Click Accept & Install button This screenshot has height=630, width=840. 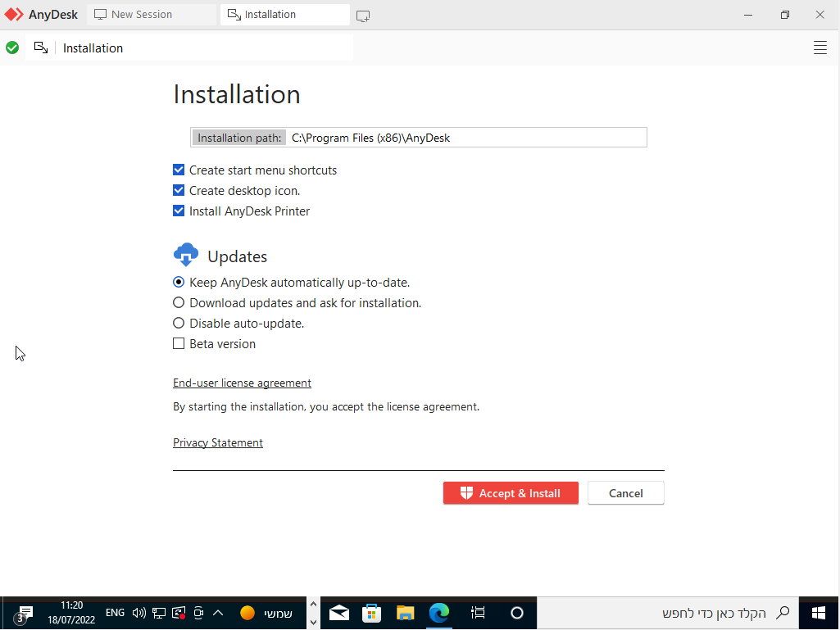click(x=511, y=493)
